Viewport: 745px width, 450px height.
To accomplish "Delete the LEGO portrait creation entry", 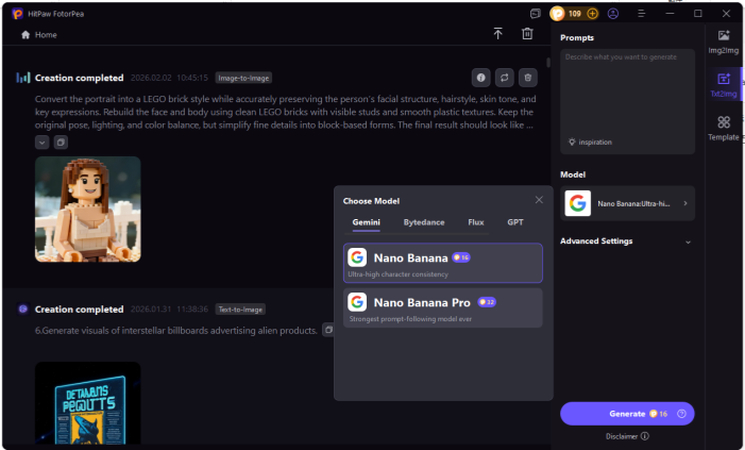I will [527, 77].
